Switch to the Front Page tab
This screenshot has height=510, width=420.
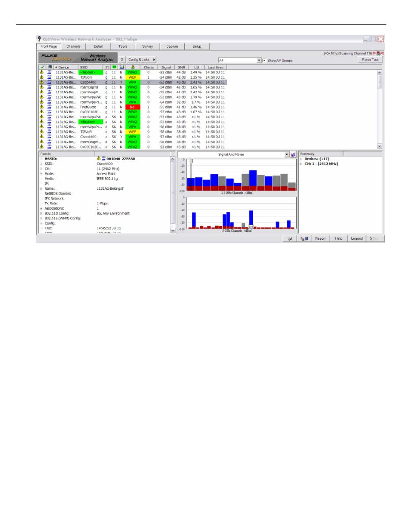click(x=49, y=46)
